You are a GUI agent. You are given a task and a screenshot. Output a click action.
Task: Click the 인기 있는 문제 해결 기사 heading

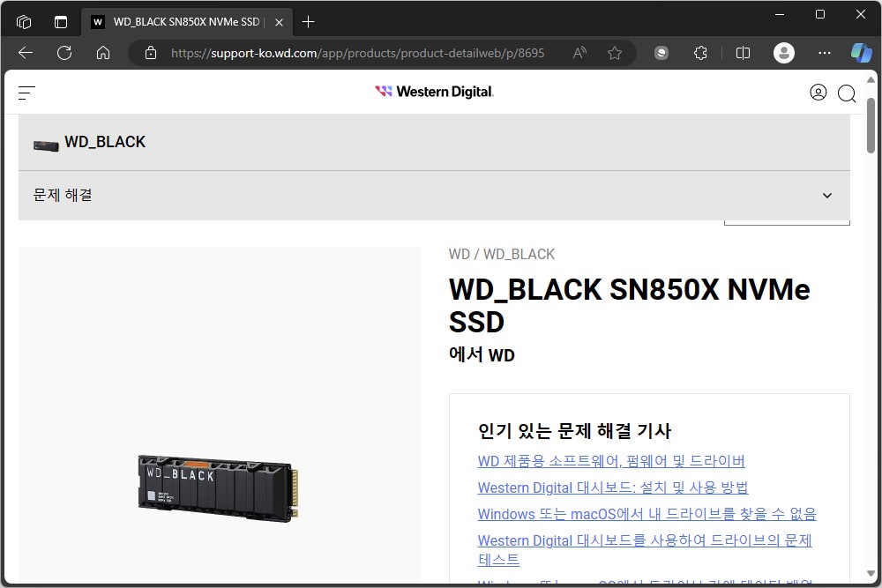tap(574, 431)
